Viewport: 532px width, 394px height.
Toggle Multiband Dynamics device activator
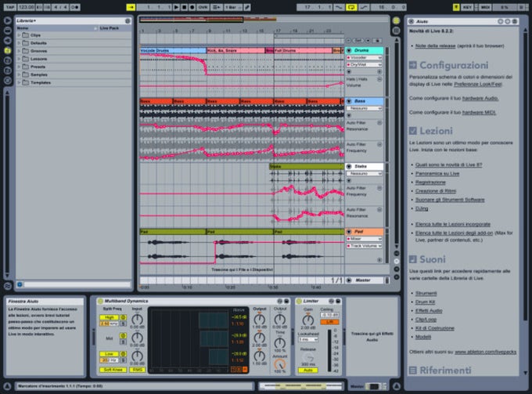pos(100,302)
